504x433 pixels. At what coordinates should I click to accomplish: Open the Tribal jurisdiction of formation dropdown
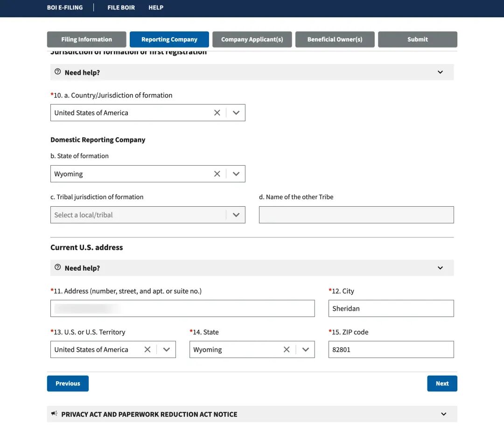tap(236, 215)
